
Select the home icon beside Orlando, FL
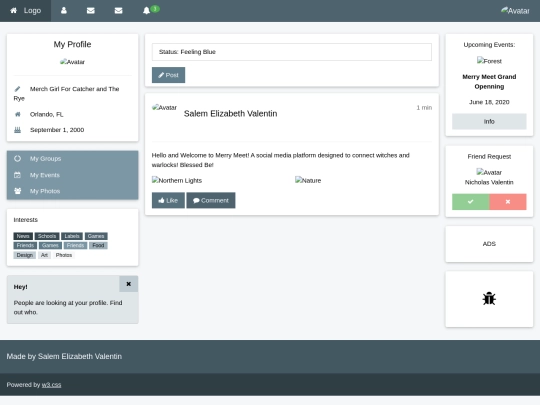(18, 114)
